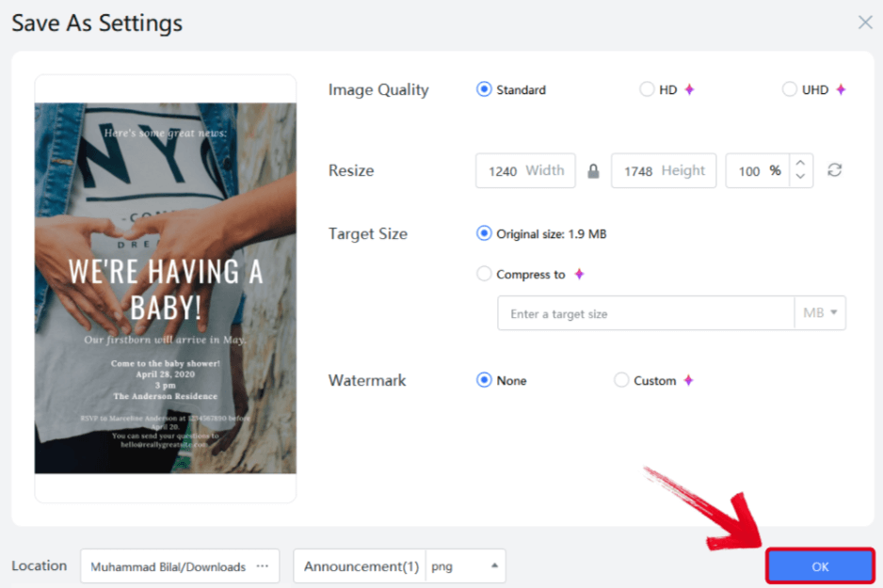Open the png file format dropdown
Image resolution: width=883 pixels, height=588 pixels.
tap(469, 566)
